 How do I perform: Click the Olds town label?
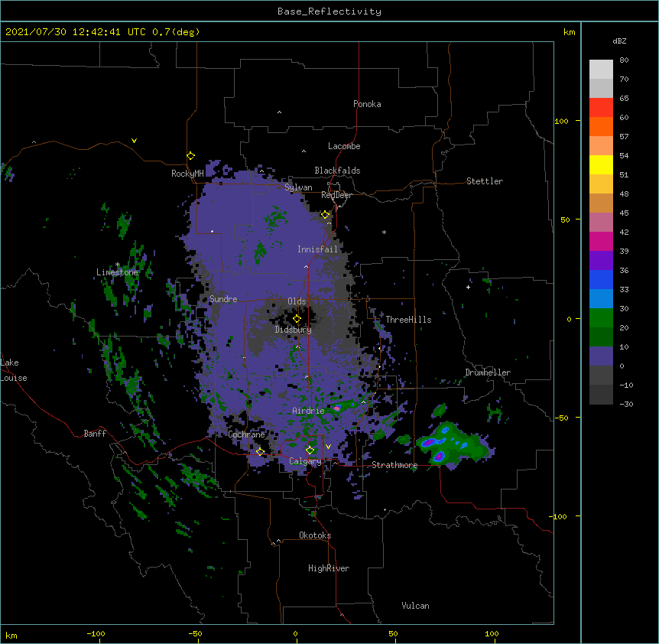coord(297,301)
